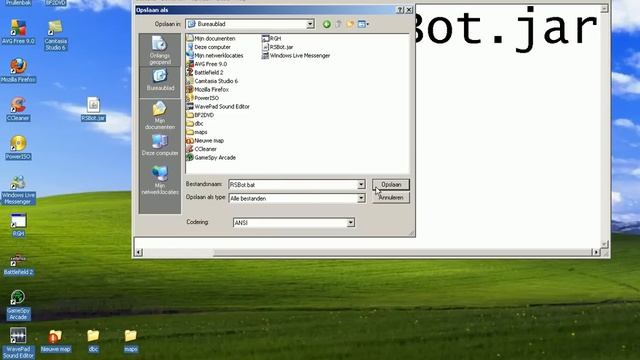Open RGH desktop shortcut
This screenshot has height=360, width=640.
18,225
